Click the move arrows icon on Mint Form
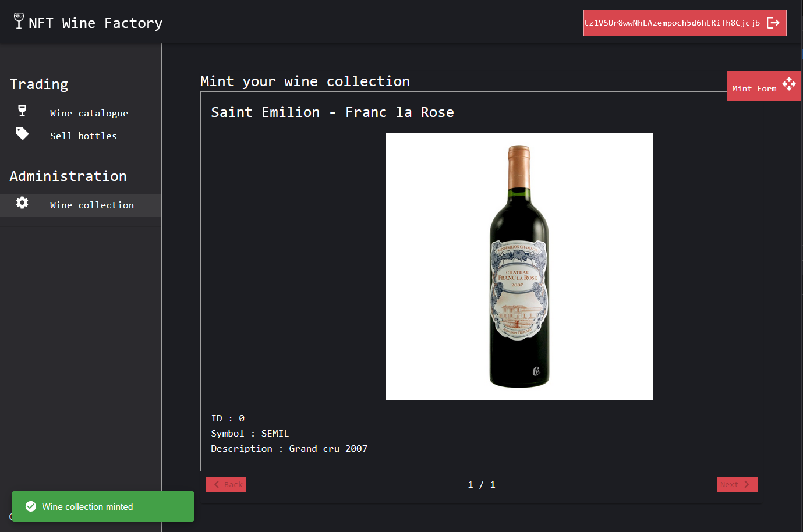The image size is (803, 532). [x=789, y=84]
